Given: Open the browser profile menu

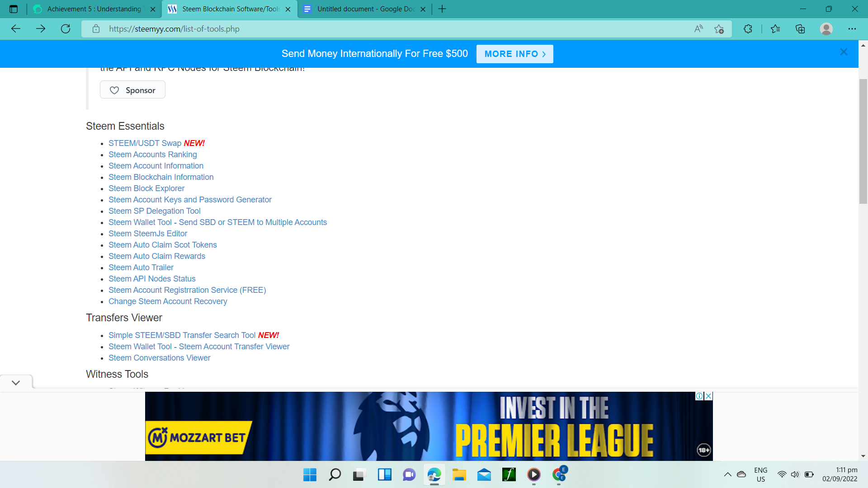Looking at the screenshot, I should [x=826, y=29].
